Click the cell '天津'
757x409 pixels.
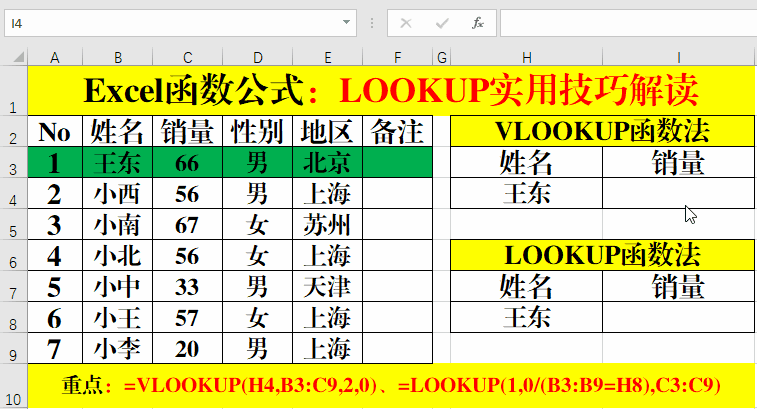pos(328,286)
